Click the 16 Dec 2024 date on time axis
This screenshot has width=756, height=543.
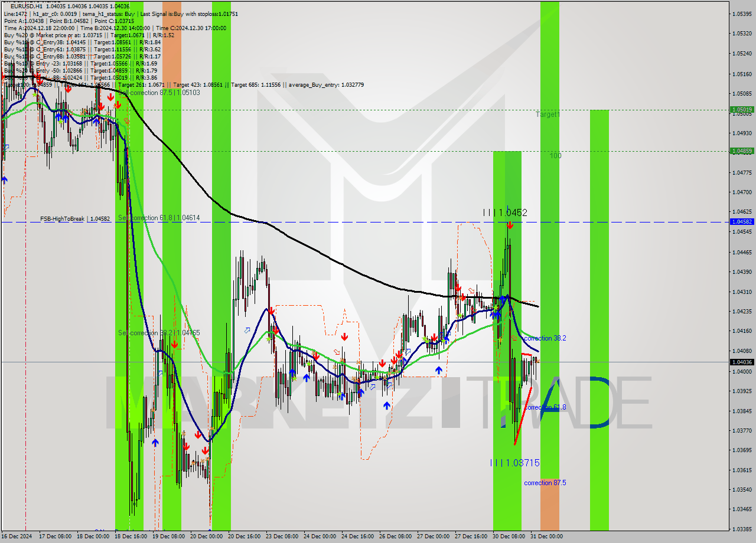point(16,537)
